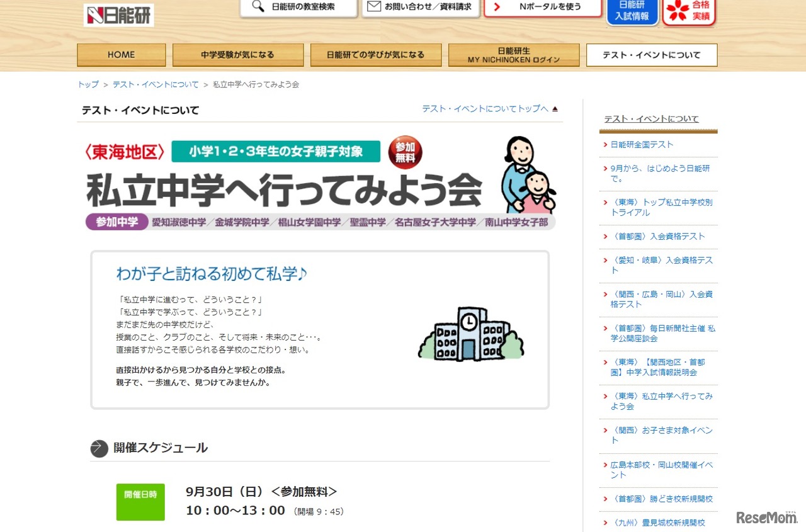Open the 日能研 入試情報 button
This screenshot has width=806, height=532.
(632, 11)
